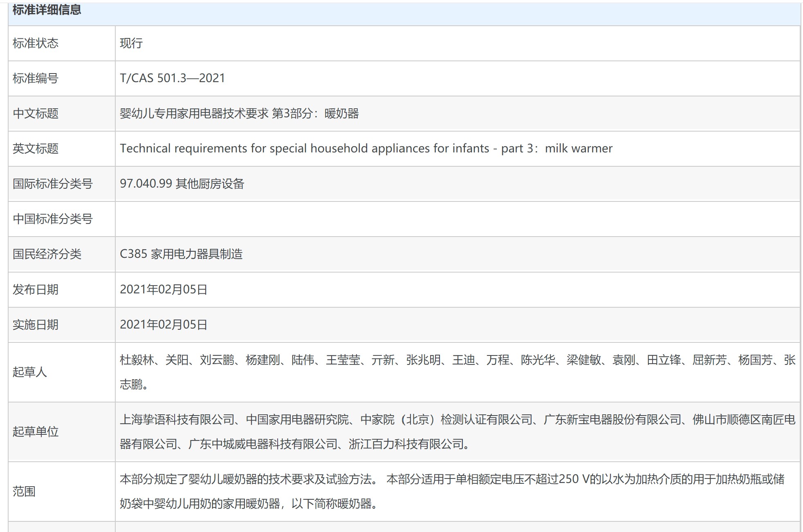Click the 97.040.99 其他厨房设备 value
This screenshot has height=532, width=803.
pyautogui.click(x=182, y=184)
